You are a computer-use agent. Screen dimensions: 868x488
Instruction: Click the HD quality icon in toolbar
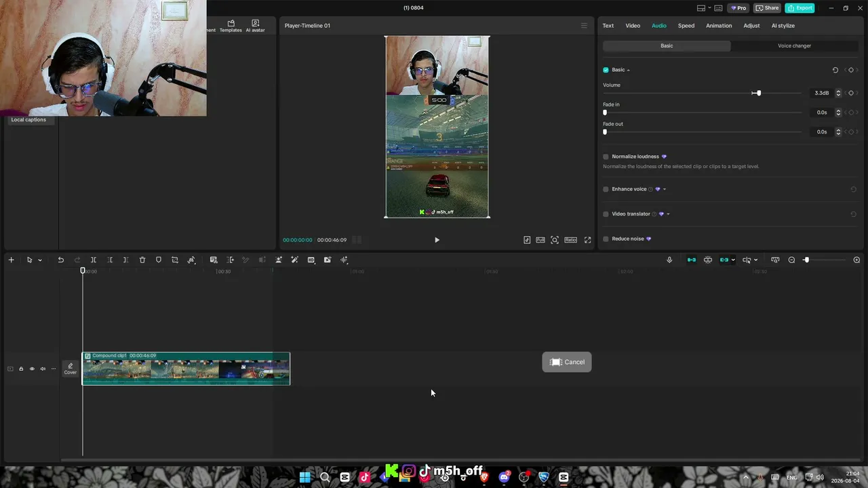[x=311, y=260]
